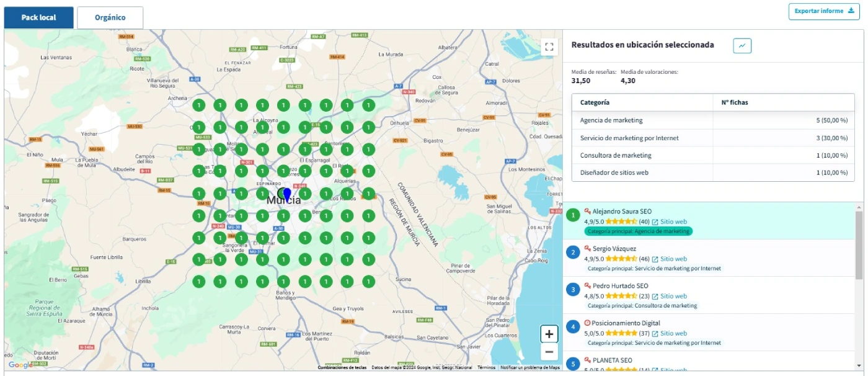Click Categoría principal: Agencia de marketing badge

click(638, 231)
